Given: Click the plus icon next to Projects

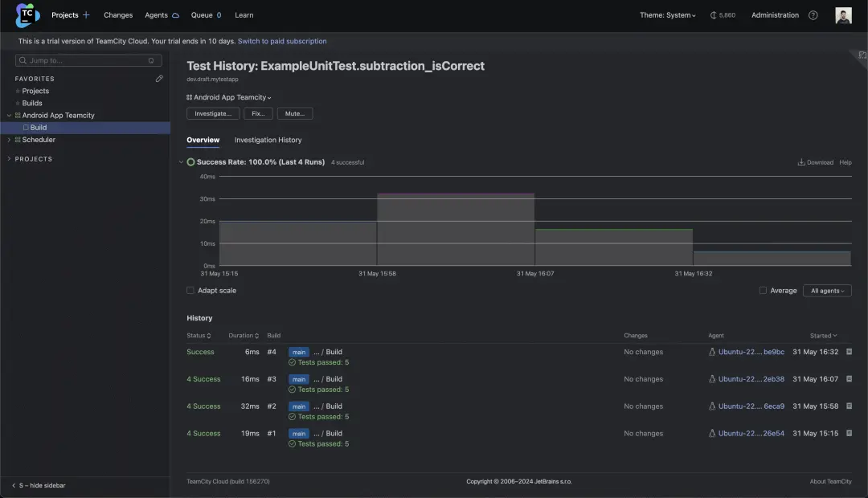Looking at the screenshot, I should click(86, 15).
